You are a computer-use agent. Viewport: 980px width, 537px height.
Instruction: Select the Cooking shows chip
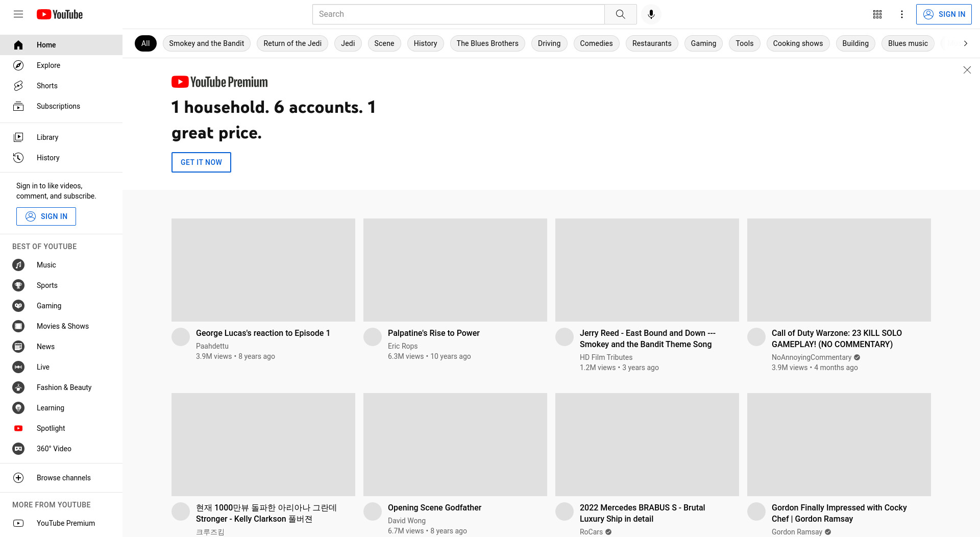pyautogui.click(x=798, y=43)
